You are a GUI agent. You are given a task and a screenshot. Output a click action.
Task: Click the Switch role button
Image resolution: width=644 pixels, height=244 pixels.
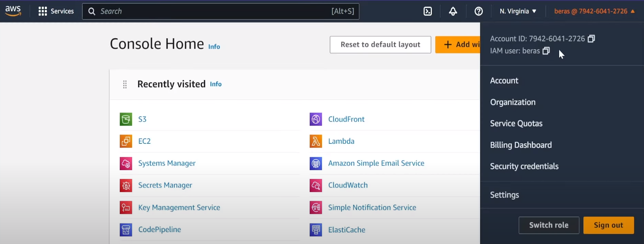549,225
